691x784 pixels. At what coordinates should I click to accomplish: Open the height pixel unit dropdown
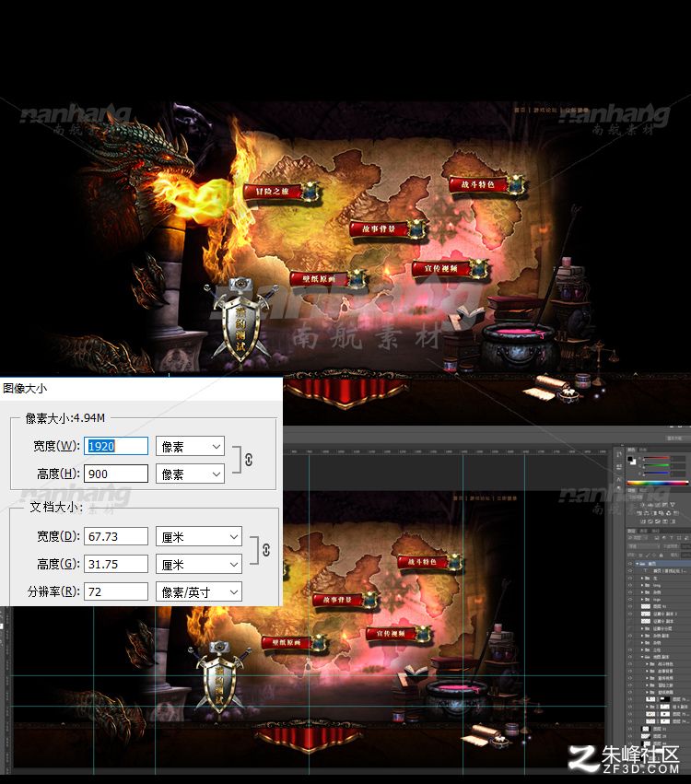[190, 474]
